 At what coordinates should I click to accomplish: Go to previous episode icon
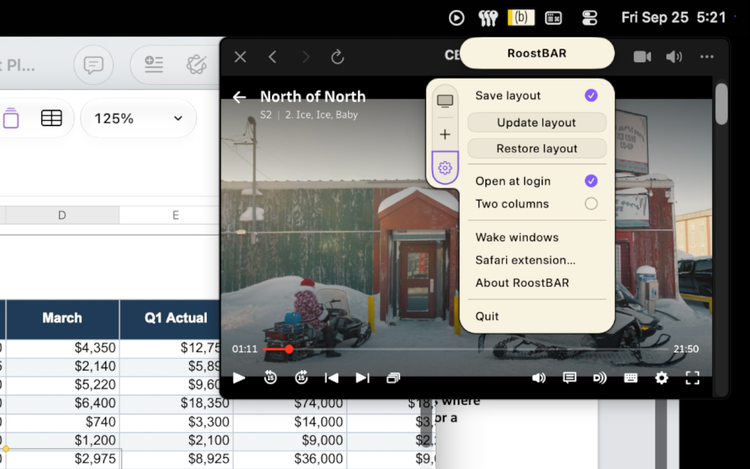[x=331, y=378]
